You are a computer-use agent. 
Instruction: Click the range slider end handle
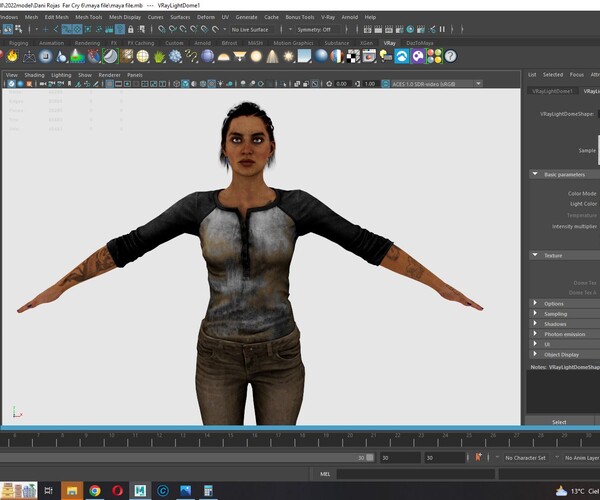click(x=370, y=458)
